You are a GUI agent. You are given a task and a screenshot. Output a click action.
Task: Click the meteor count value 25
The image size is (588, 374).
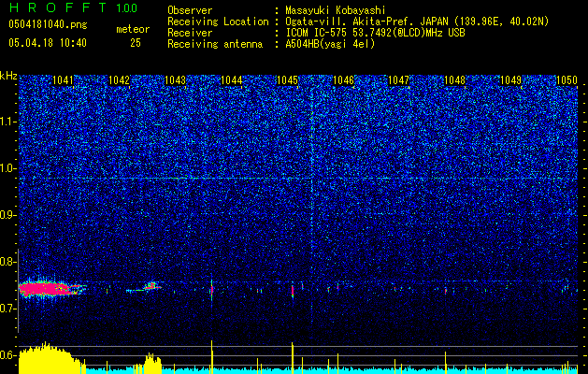[x=136, y=43]
